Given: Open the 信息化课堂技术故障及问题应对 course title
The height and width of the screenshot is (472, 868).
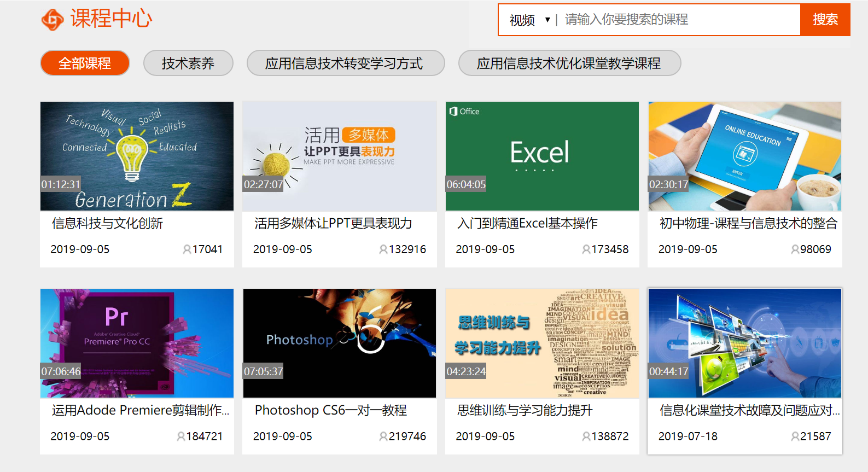Looking at the screenshot, I should click(749, 410).
